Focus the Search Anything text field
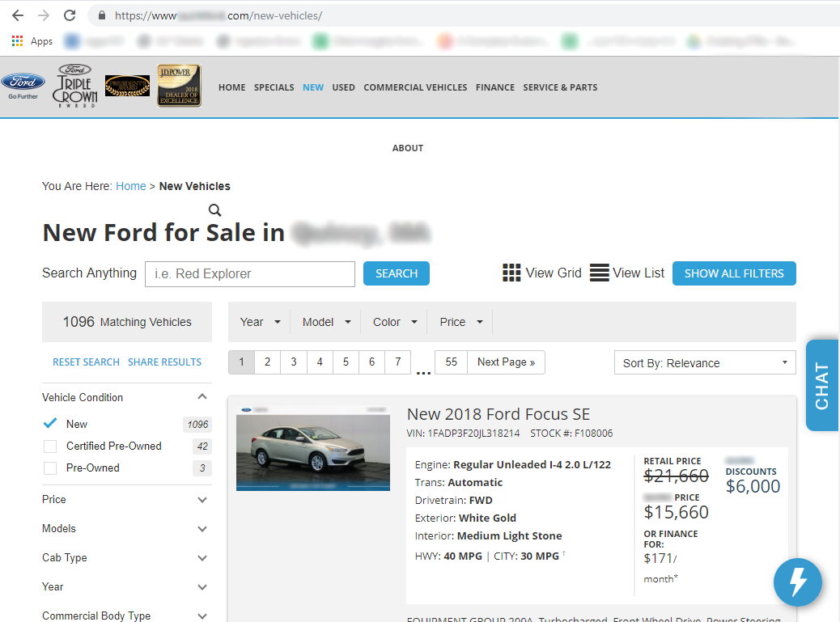 [x=249, y=274]
